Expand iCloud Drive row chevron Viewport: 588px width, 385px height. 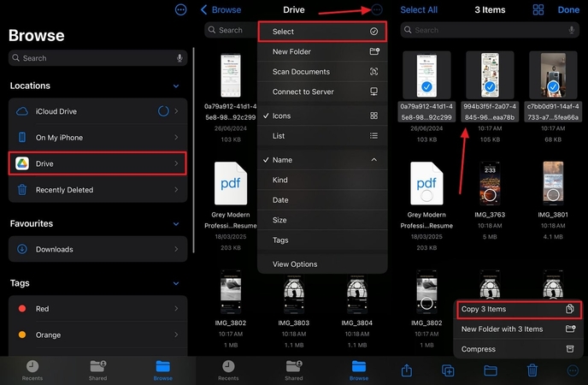(176, 111)
